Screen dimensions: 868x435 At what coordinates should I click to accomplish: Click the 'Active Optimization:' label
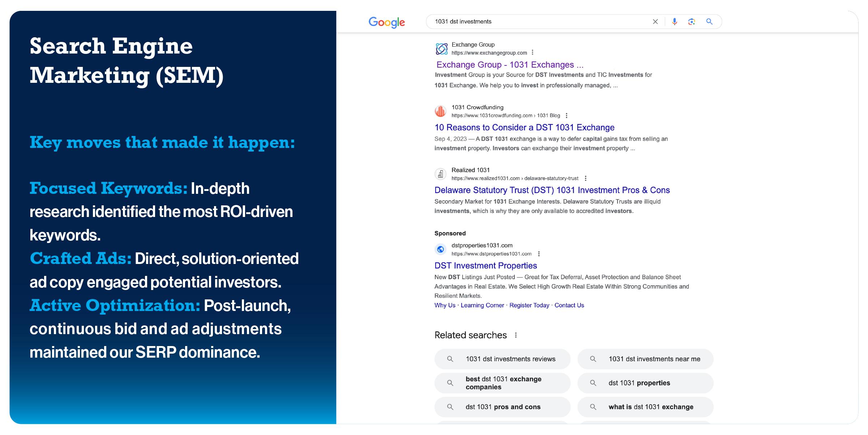point(115,305)
